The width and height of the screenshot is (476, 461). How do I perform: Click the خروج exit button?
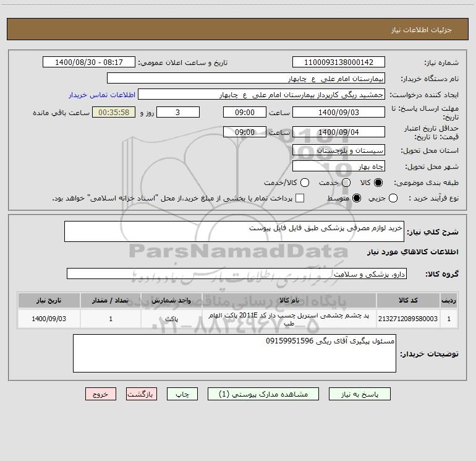pyautogui.click(x=101, y=394)
